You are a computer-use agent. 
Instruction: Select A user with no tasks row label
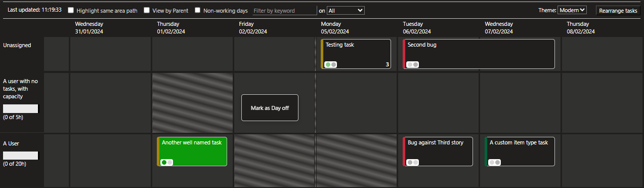tap(20, 89)
